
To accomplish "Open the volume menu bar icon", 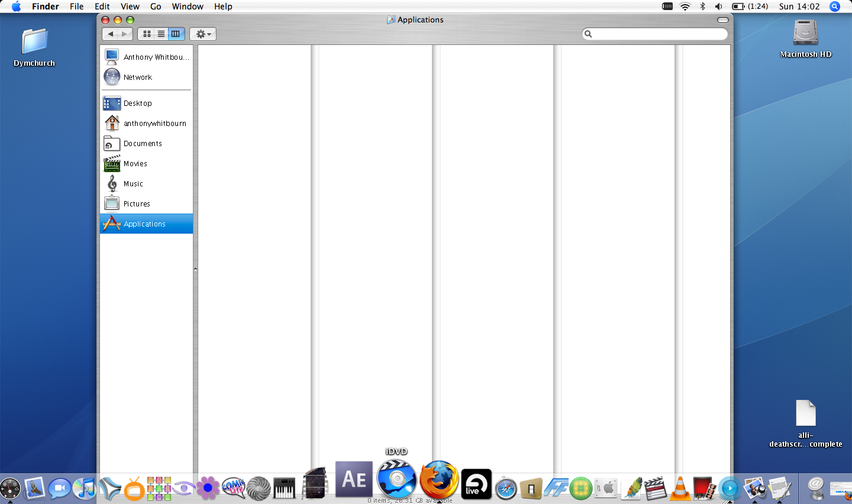I will (x=718, y=7).
